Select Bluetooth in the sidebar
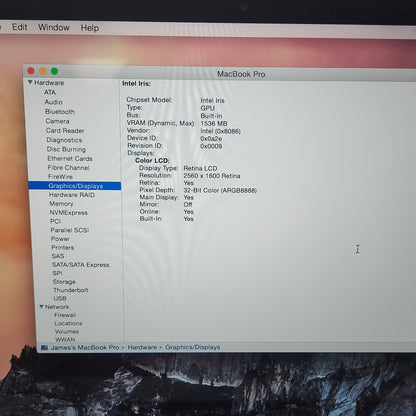The image size is (416, 416). [x=60, y=112]
